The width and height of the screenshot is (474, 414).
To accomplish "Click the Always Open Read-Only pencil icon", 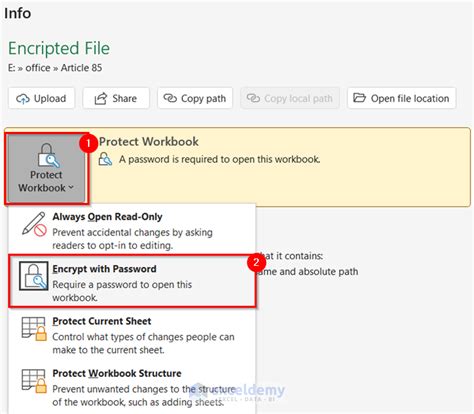I will click(34, 224).
